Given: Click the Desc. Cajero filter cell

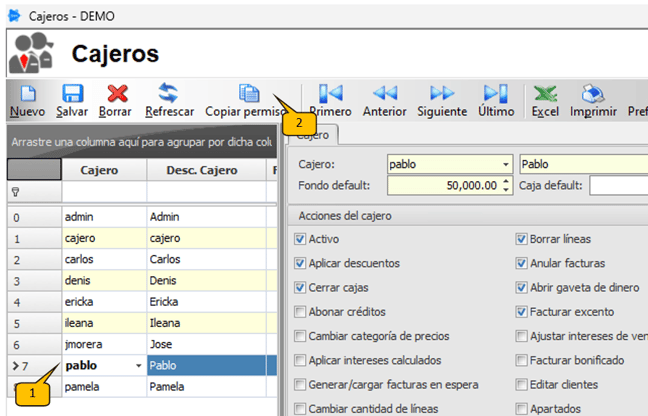Looking at the screenshot, I should [206, 192].
